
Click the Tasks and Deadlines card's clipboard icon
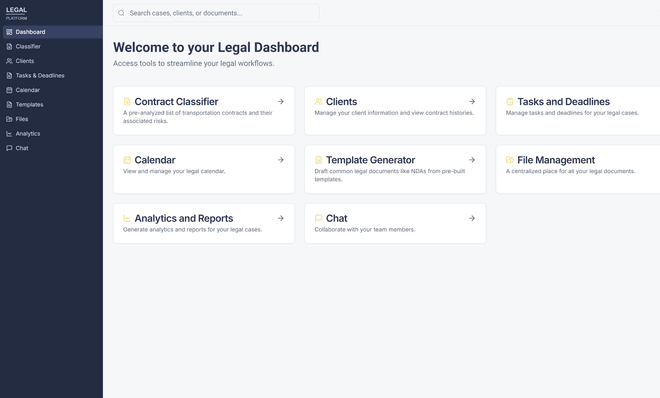[510, 101]
